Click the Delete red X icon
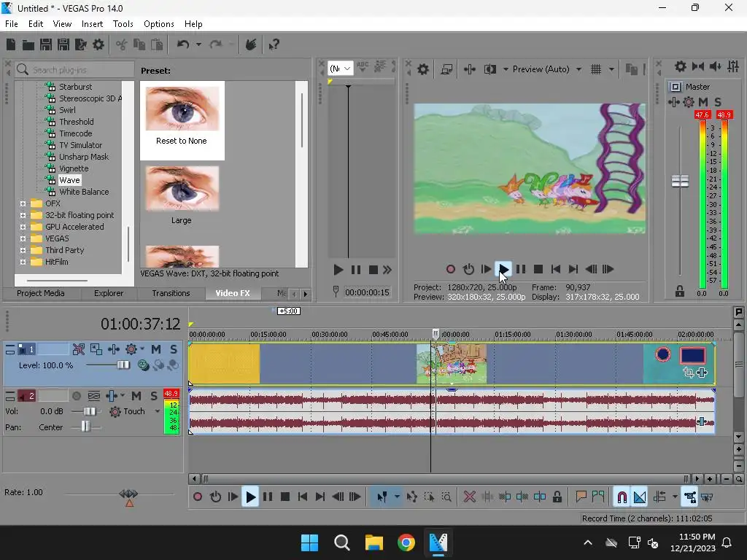The height and width of the screenshot is (560, 747). click(x=469, y=497)
